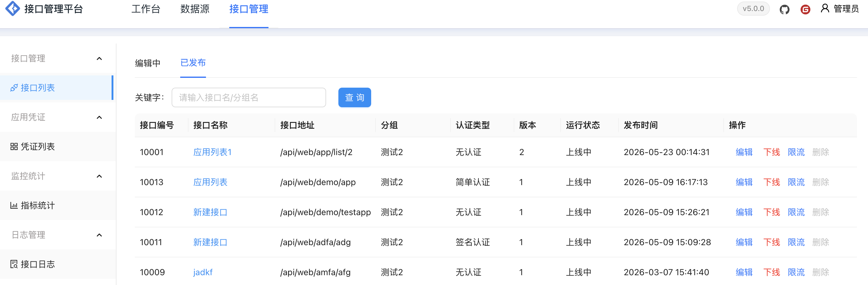Image resolution: width=868 pixels, height=285 pixels.
Task: Click the 签名认证 cell
Action: [472, 242]
